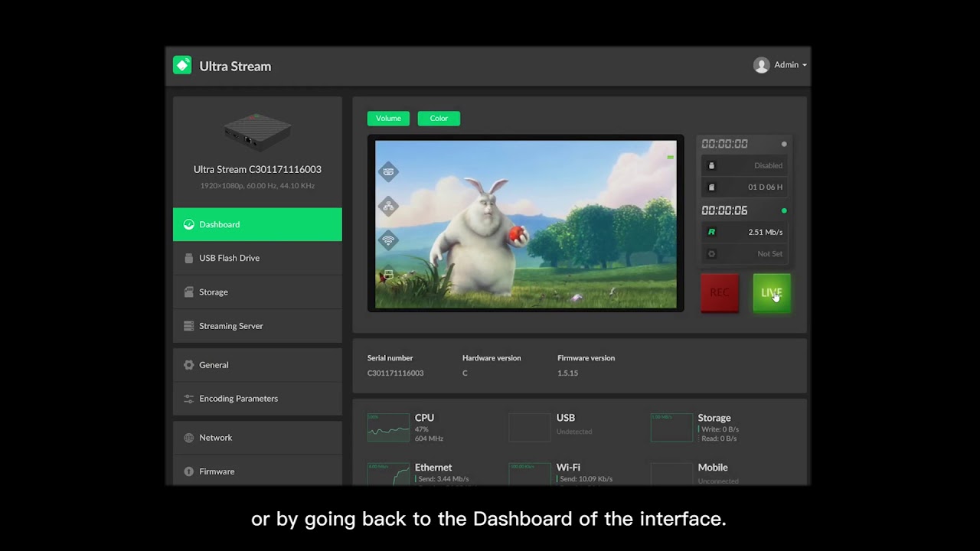Click the Ultra Stream device image
The height and width of the screenshot is (551, 980).
coord(257,132)
